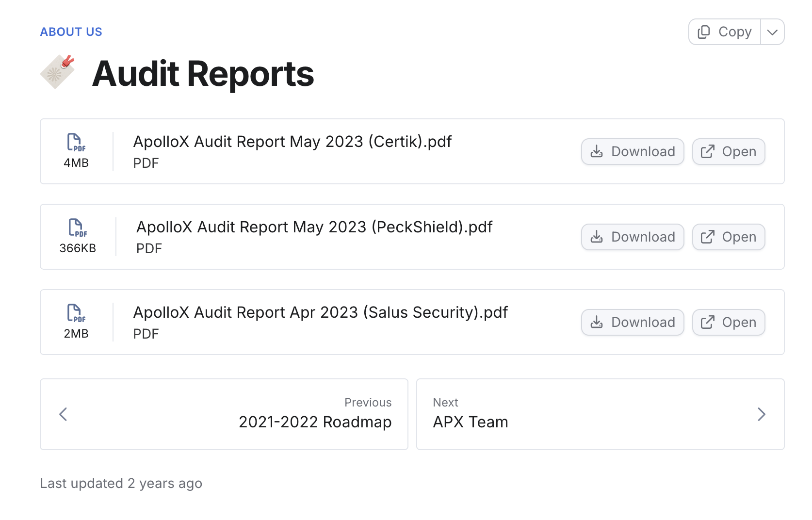
Task: Click the pushpin emoji beside Audit Reports title
Action: point(57,71)
